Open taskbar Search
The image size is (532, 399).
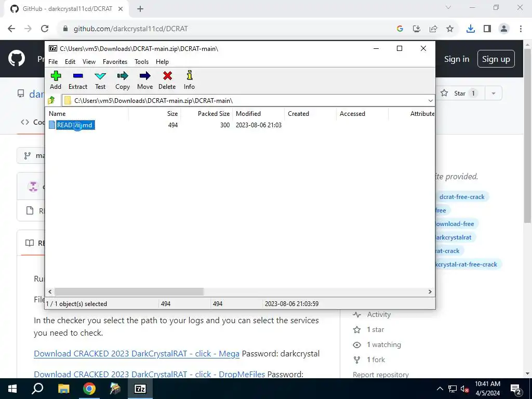pos(37,389)
